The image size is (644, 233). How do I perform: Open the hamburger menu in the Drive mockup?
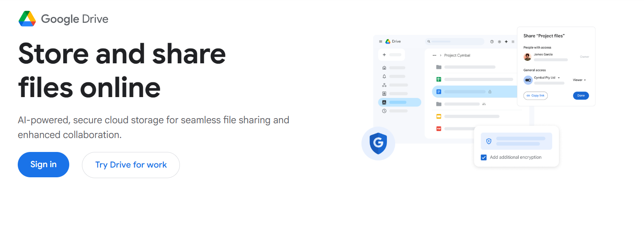tap(380, 41)
